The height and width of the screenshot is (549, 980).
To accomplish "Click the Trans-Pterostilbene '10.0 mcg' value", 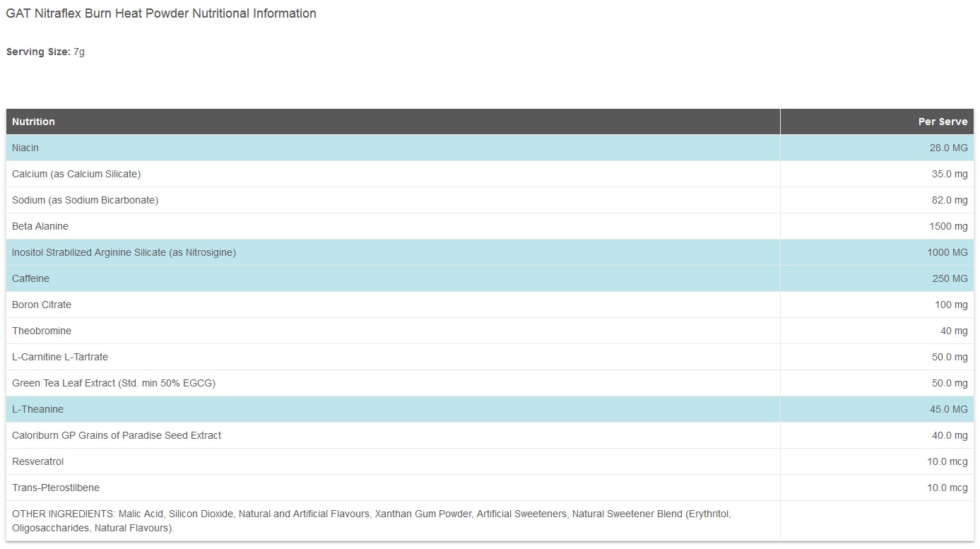I will pos(947,488).
